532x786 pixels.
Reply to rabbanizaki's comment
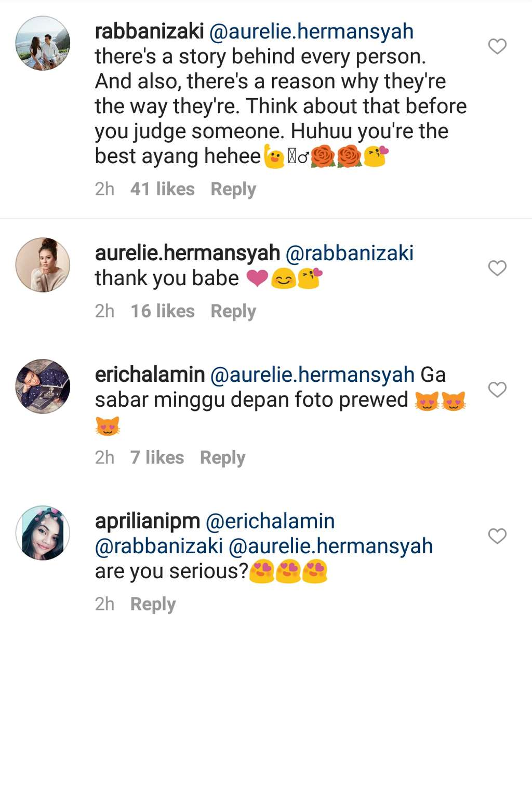[233, 189]
